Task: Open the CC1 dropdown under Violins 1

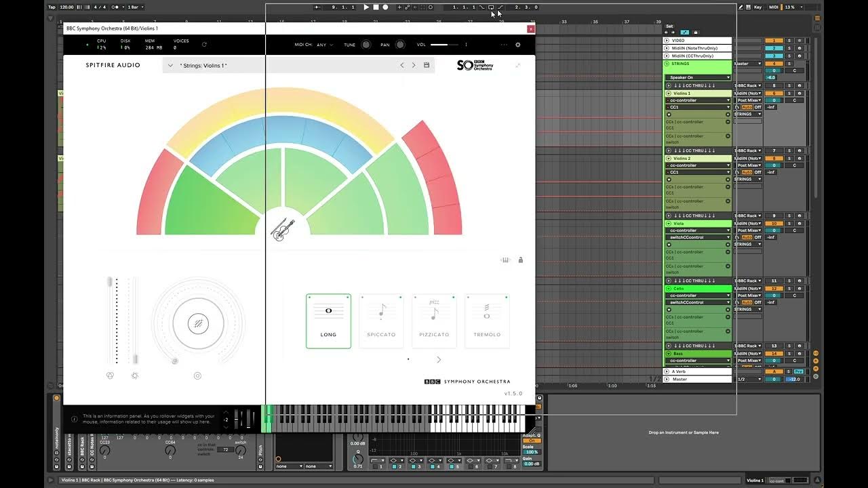Action: click(x=698, y=107)
